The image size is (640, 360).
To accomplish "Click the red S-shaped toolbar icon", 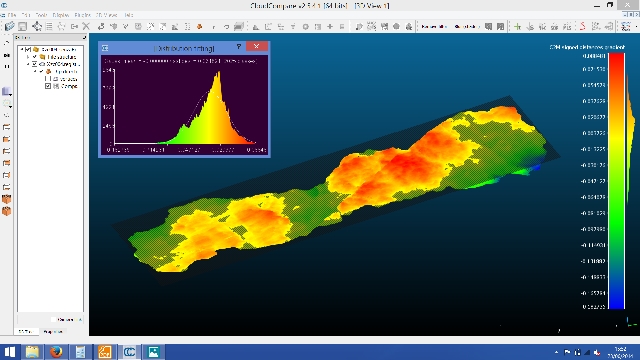I will 583,27.
